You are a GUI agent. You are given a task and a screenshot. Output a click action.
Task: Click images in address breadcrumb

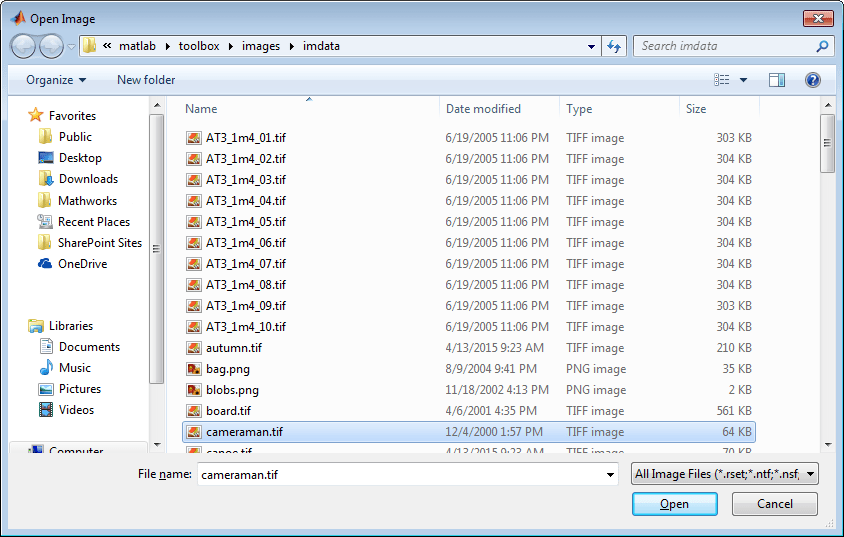(x=261, y=46)
